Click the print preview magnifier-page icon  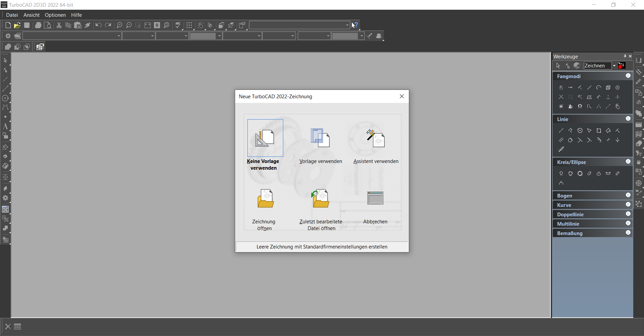tap(48, 25)
